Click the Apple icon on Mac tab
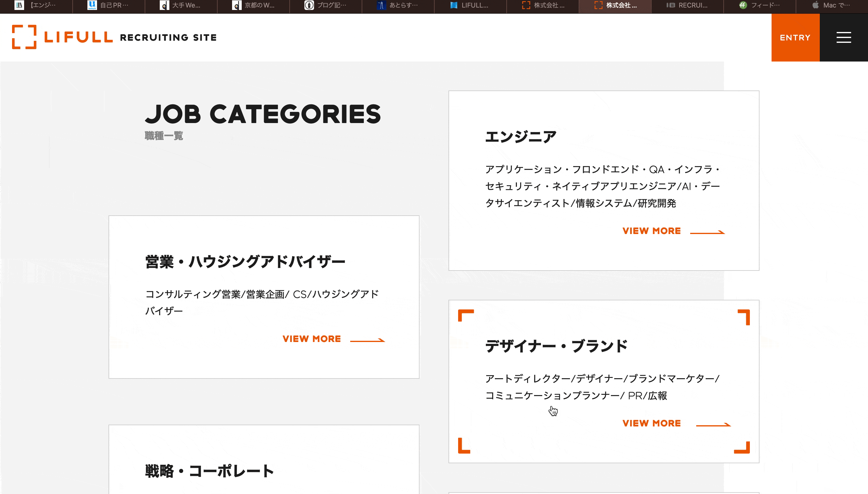 tap(816, 5)
